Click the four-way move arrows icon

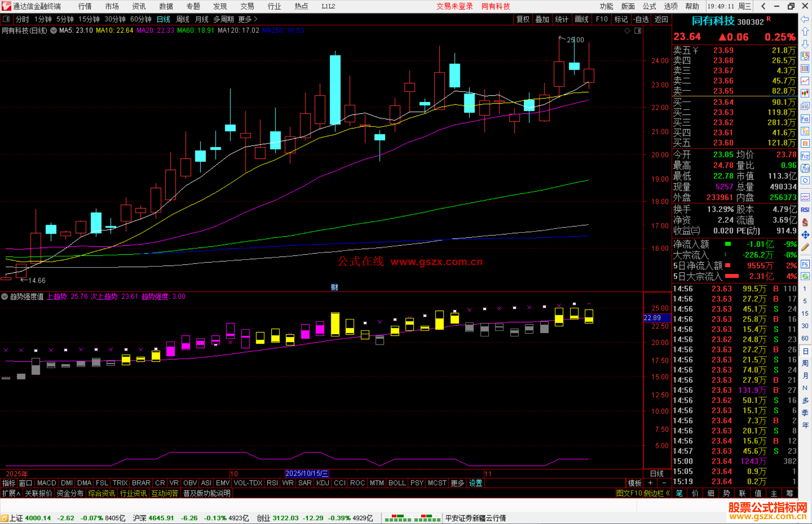tap(805, 235)
